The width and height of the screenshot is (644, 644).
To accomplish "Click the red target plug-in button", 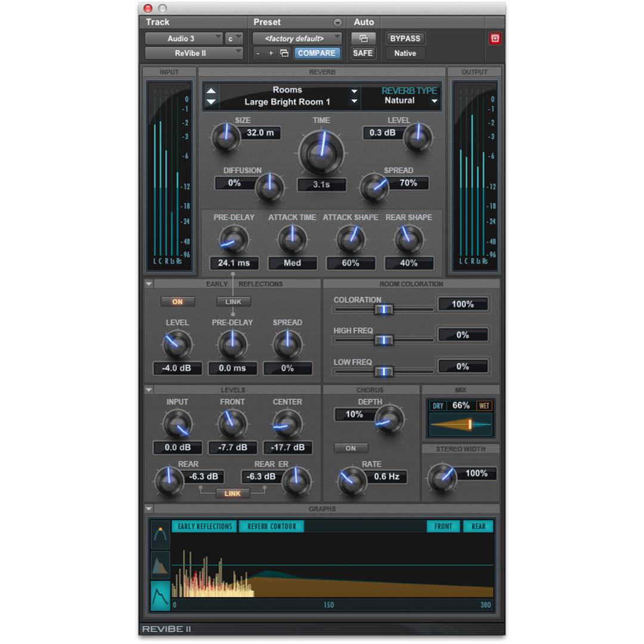I will [494, 38].
